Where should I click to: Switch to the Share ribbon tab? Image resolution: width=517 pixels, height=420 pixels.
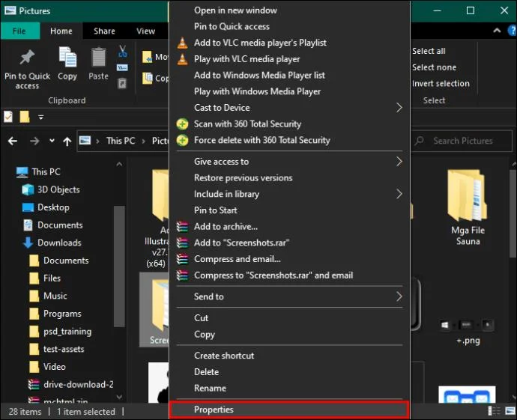[104, 31]
